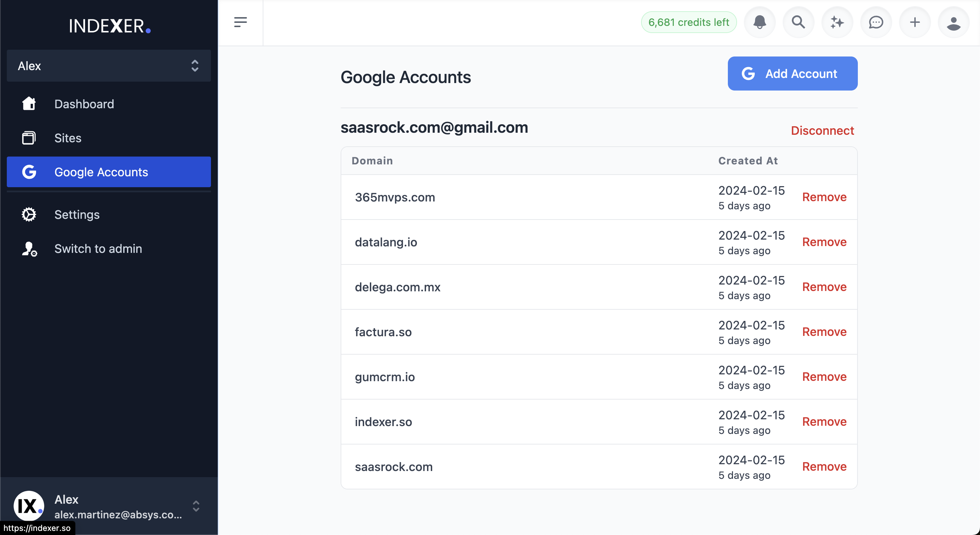Click the Google G sidebar icon

[29, 172]
